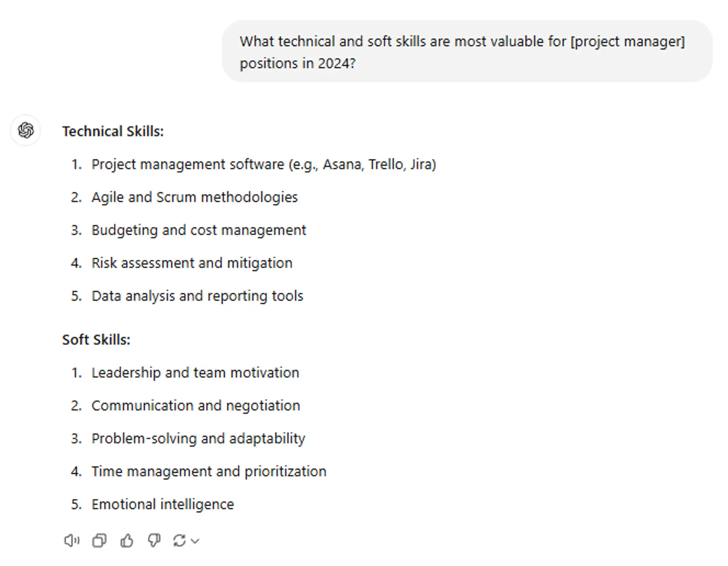
Task: Click "Time management and prioritization" item
Action: pos(209,471)
